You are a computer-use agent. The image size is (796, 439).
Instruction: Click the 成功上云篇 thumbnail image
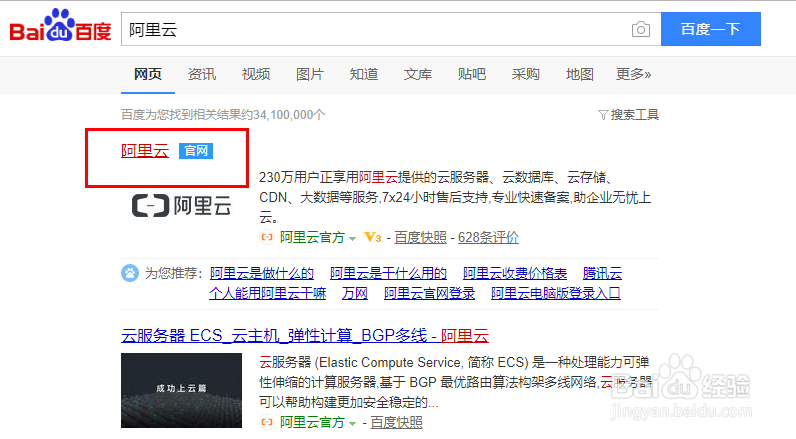pyautogui.click(x=181, y=390)
